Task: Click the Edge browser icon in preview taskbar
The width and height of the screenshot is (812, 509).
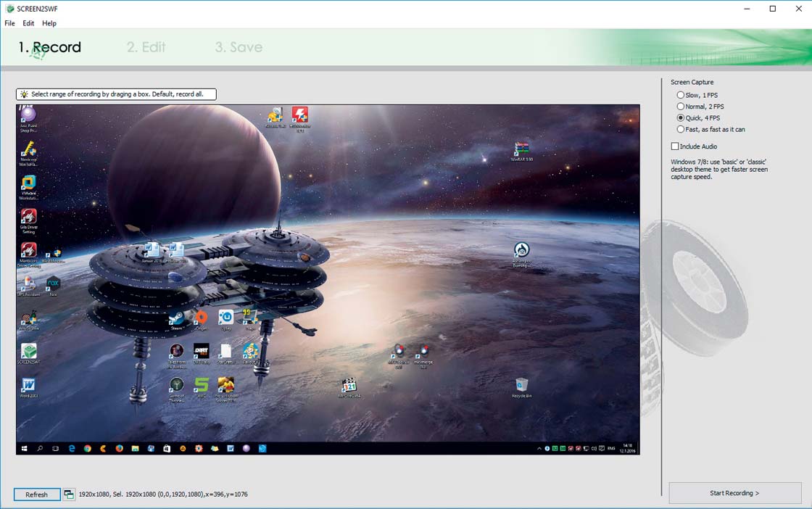Action: (72, 448)
